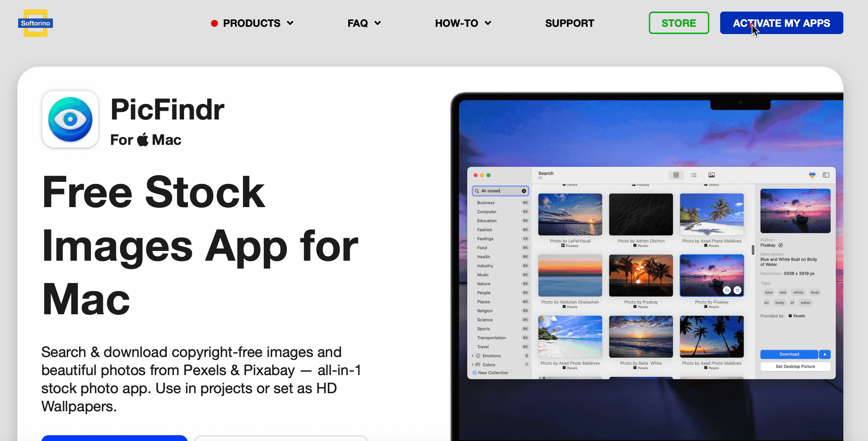Select the single image view icon
This screenshot has width=868, height=441.
click(x=711, y=175)
